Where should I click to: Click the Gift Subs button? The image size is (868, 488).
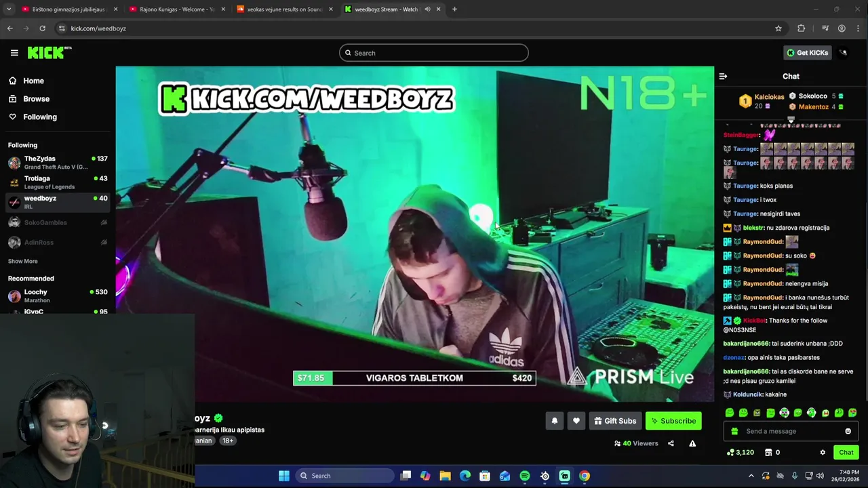[x=615, y=421]
